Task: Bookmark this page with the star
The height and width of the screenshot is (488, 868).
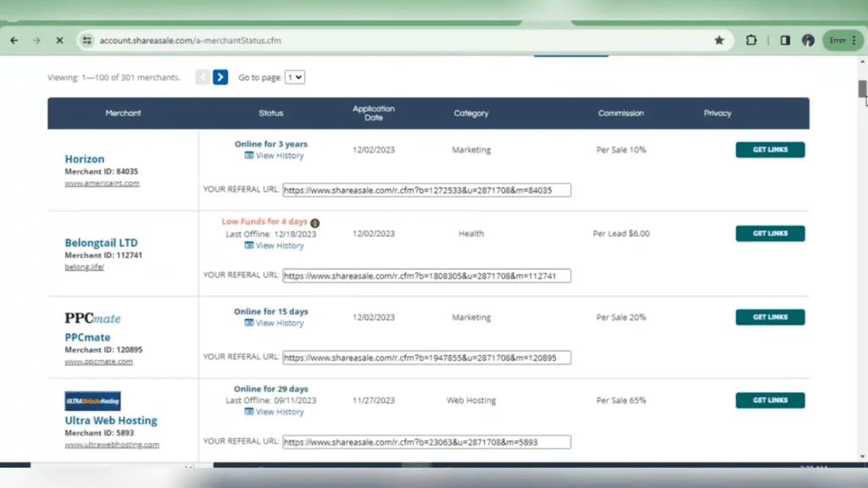Action: (719, 41)
